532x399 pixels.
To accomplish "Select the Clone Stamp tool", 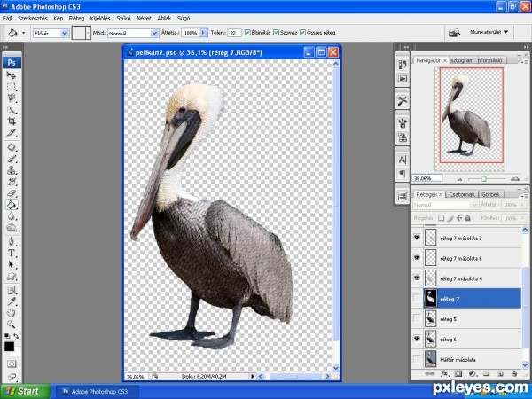I will [x=12, y=170].
